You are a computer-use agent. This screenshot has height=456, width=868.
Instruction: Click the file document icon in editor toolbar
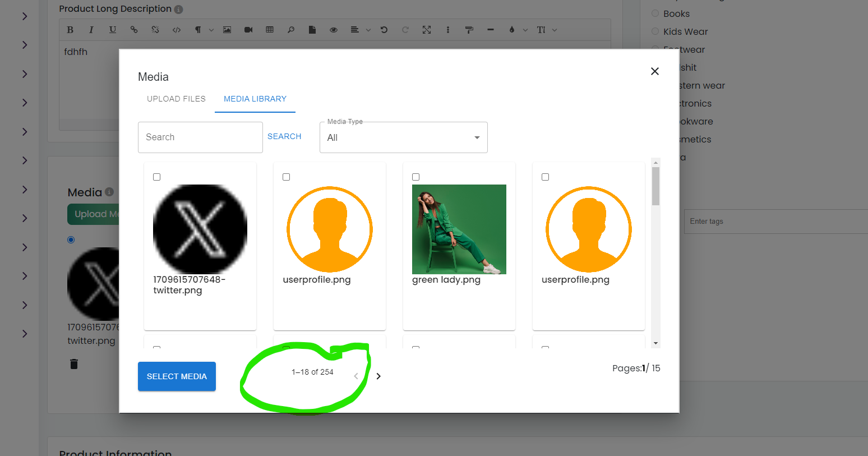pyautogui.click(x=312, y=30)
